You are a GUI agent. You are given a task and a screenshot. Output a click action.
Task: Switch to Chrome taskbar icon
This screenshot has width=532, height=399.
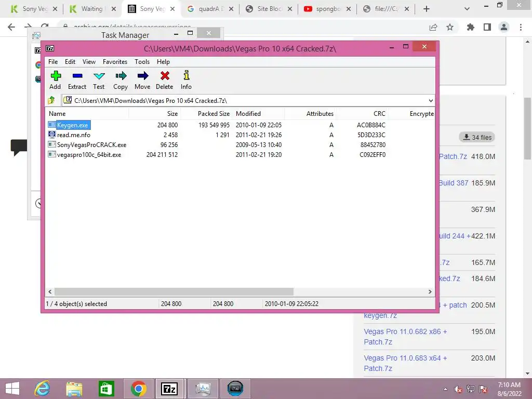(x=138, y=389)
